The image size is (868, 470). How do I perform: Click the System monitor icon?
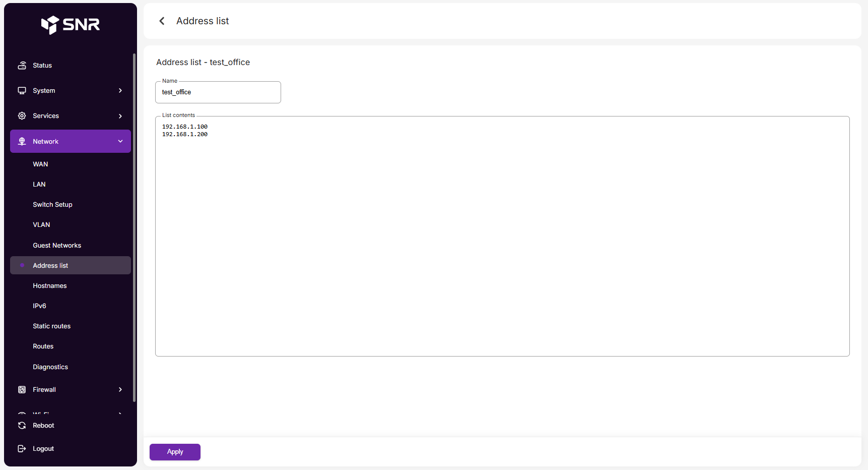click(22, 91)
